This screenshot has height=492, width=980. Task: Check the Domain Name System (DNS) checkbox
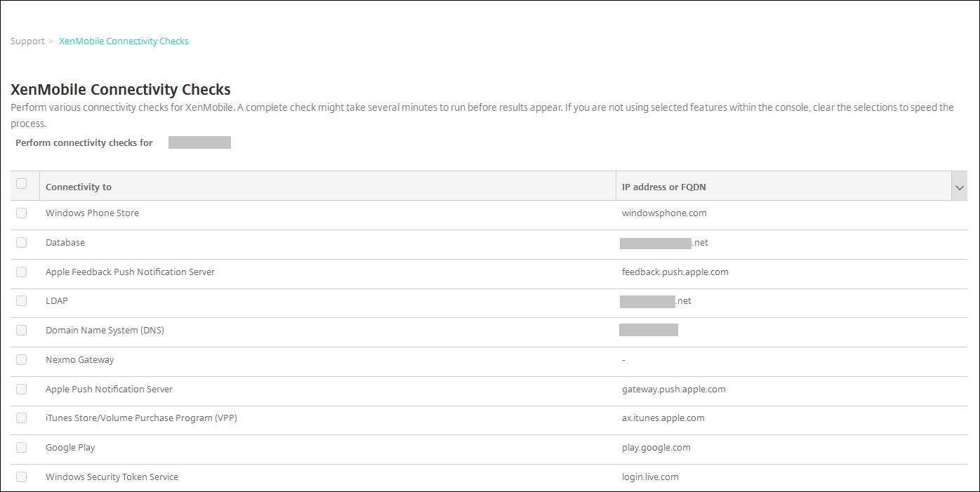[22, 331]
